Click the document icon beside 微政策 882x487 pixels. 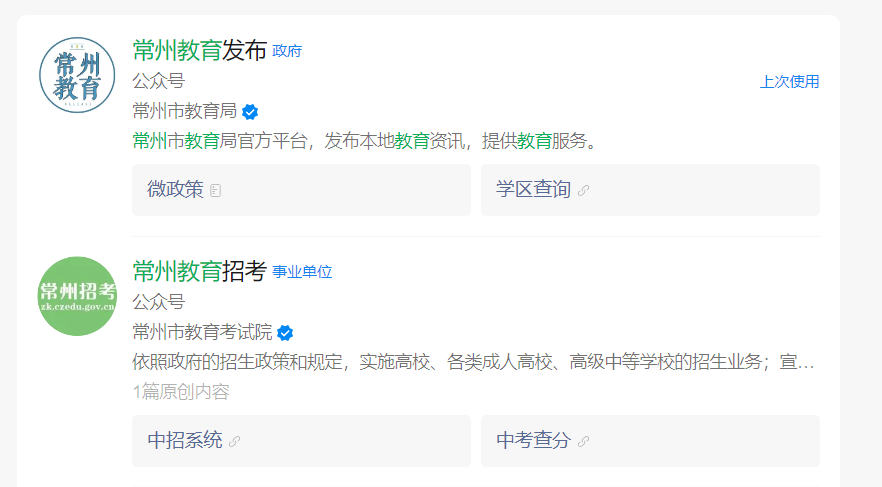pos(215,191)
